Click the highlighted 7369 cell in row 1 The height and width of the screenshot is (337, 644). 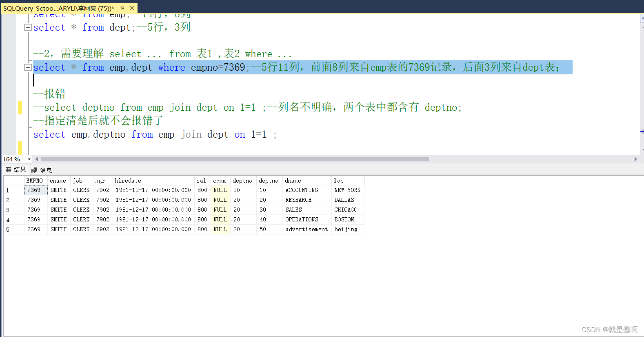coord(36,190)
